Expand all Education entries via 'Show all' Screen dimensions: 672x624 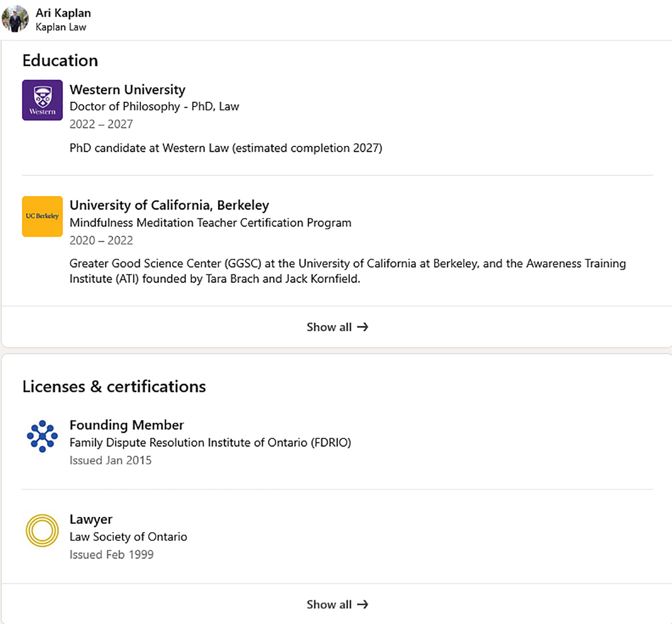pos(336,327)
